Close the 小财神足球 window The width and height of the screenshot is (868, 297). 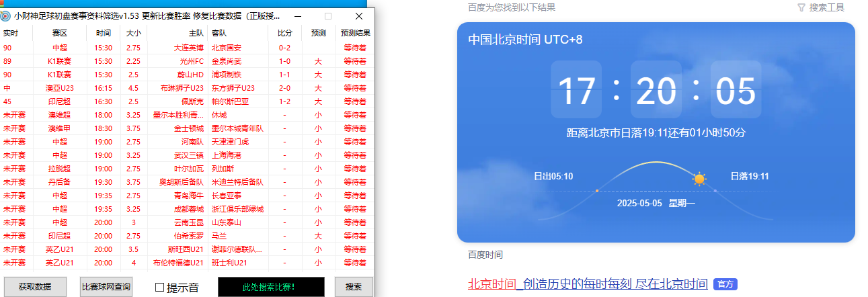coord(359,16)
